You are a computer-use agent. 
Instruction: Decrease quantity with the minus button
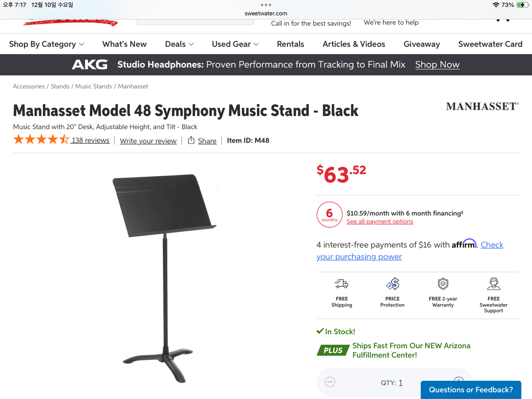(330, 382)
